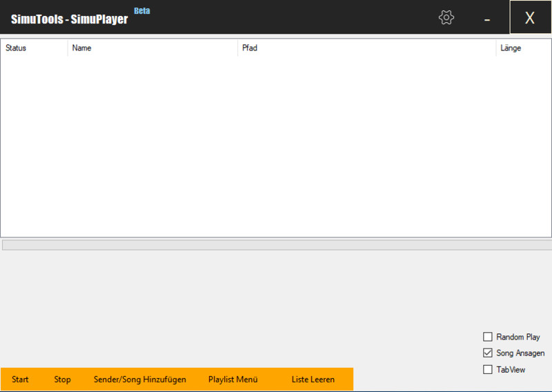Click Sender/Song Hinzufügen
The image size is (552, 392).
pyautogui.click(x=140, y=380)
